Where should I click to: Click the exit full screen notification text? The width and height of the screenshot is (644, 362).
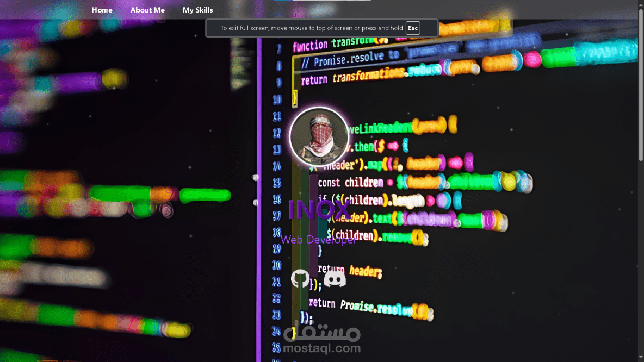pos(312,28)
